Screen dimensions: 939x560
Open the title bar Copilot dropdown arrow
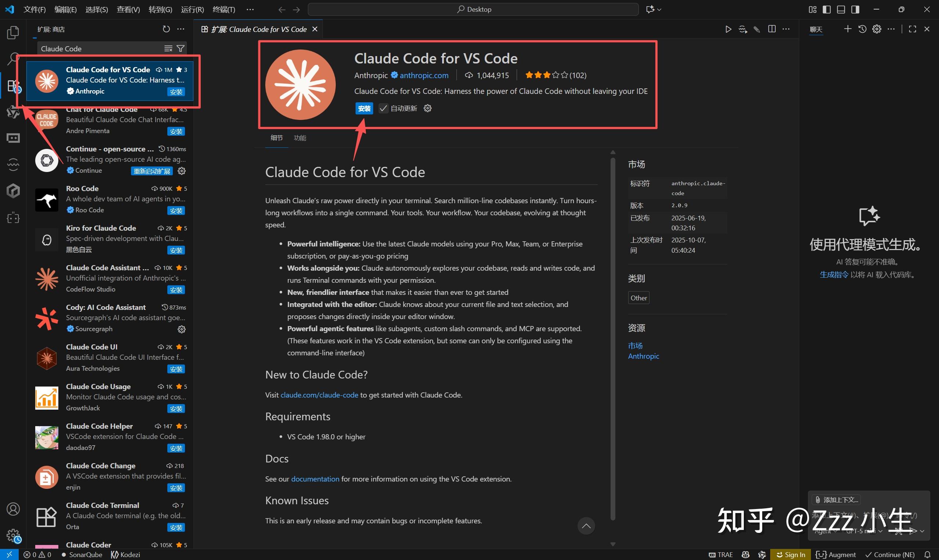tap(659, 10)
